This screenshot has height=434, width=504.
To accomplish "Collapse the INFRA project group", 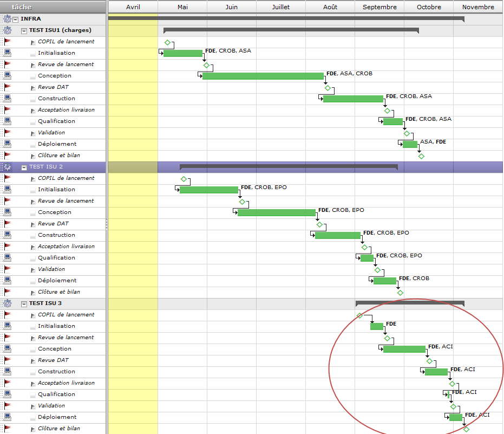I will pyautogui.click(x=16, y=19).
